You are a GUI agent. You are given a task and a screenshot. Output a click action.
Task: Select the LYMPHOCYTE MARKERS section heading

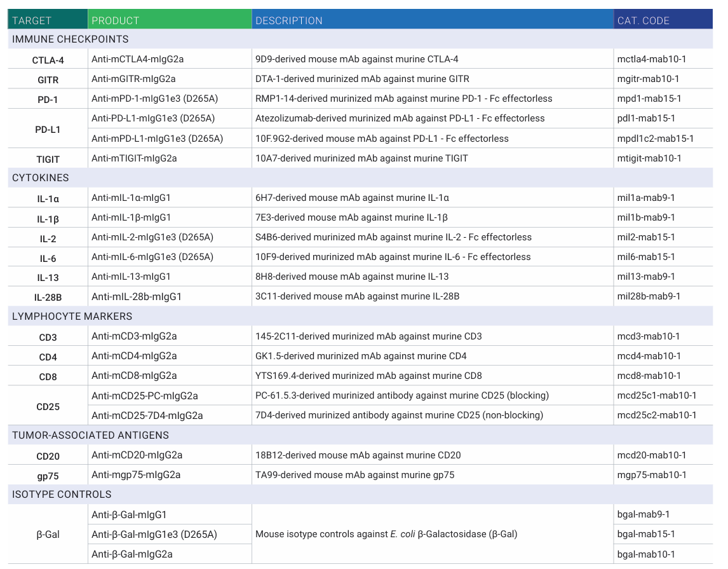(72, 316)
